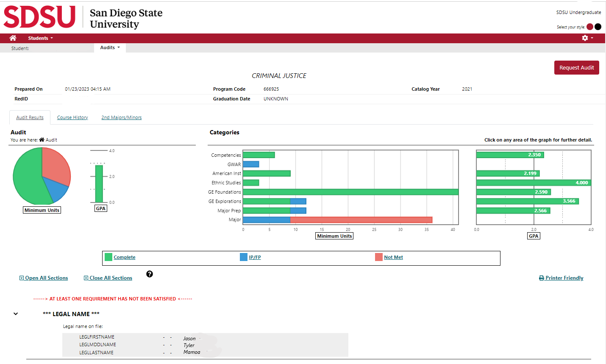Click the GWAR blue units bar
This screenshot has height=364, width=606.
pos(251,164)
